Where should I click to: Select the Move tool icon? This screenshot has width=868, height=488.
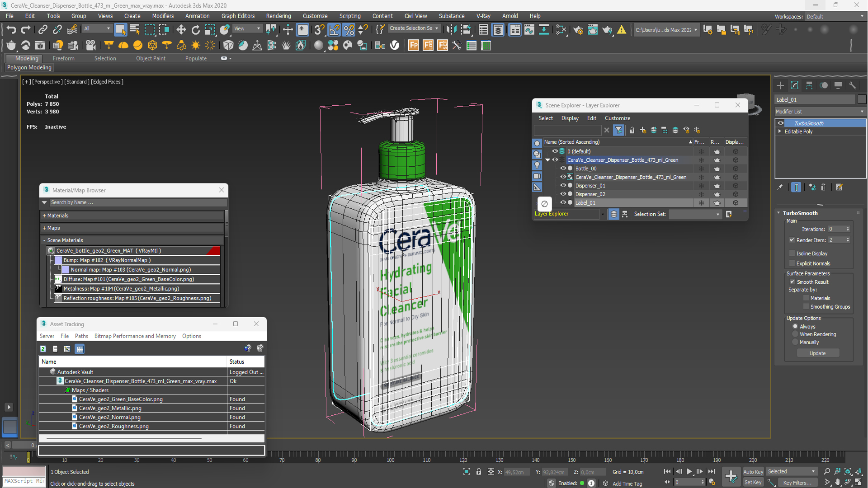tap(181, 30)
